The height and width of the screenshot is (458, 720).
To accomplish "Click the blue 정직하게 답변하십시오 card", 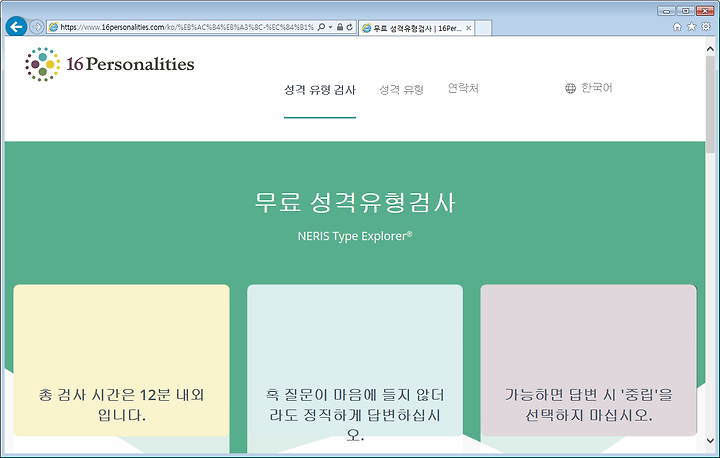I will tap(355, 360).
